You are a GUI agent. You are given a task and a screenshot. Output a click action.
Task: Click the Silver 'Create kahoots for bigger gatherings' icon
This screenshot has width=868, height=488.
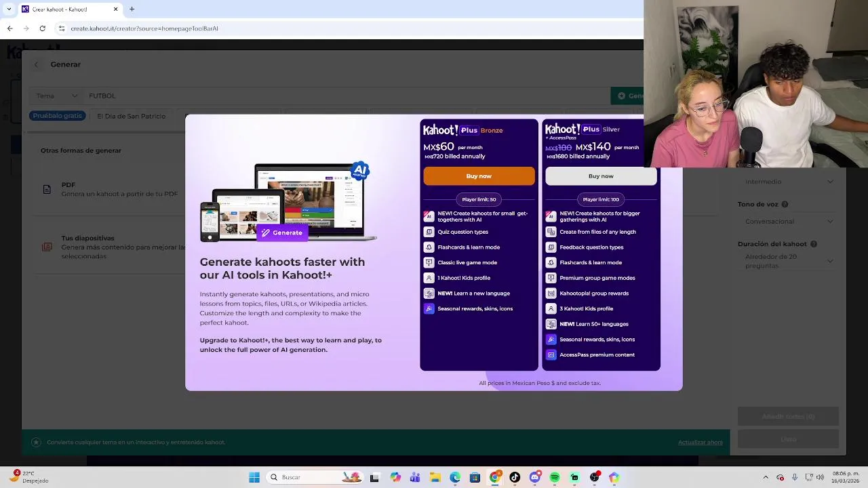pos(551,216)
